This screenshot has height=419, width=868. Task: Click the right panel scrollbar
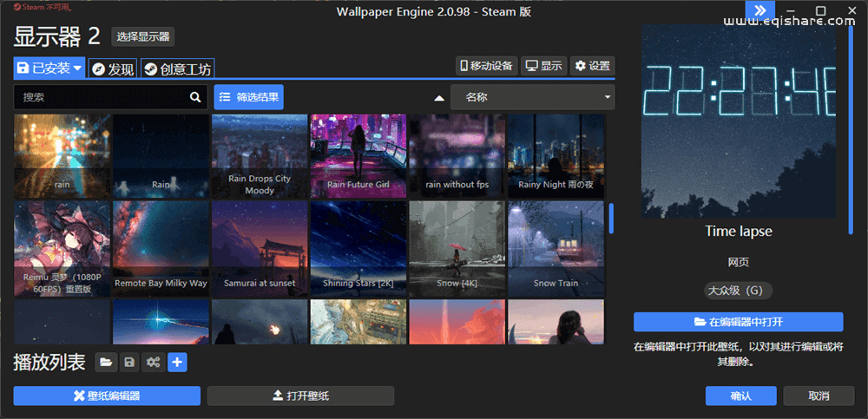[851, 130]
